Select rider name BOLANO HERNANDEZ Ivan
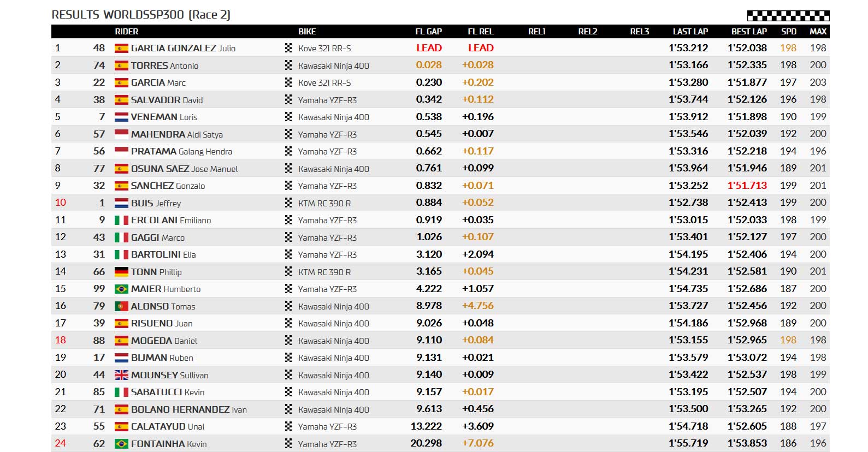The image size is (868, 452). (x=189, y=409)
